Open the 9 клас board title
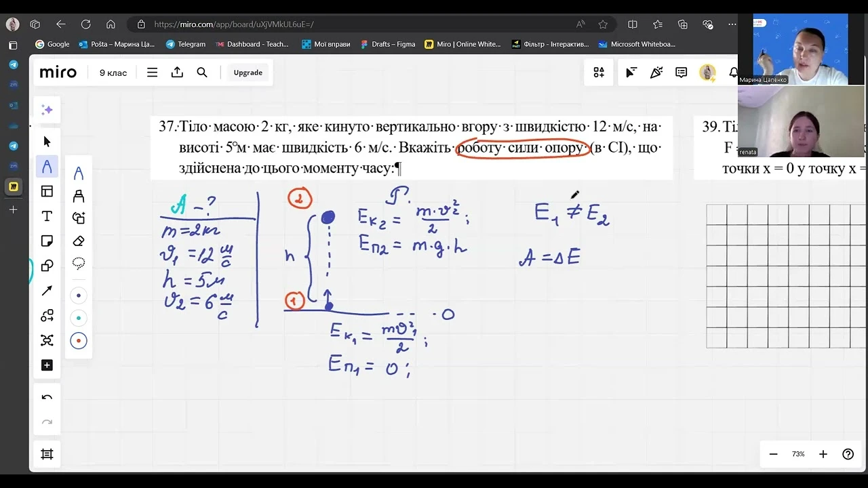Viewport: 868px width, 488px height. click(x=113, y=73)
